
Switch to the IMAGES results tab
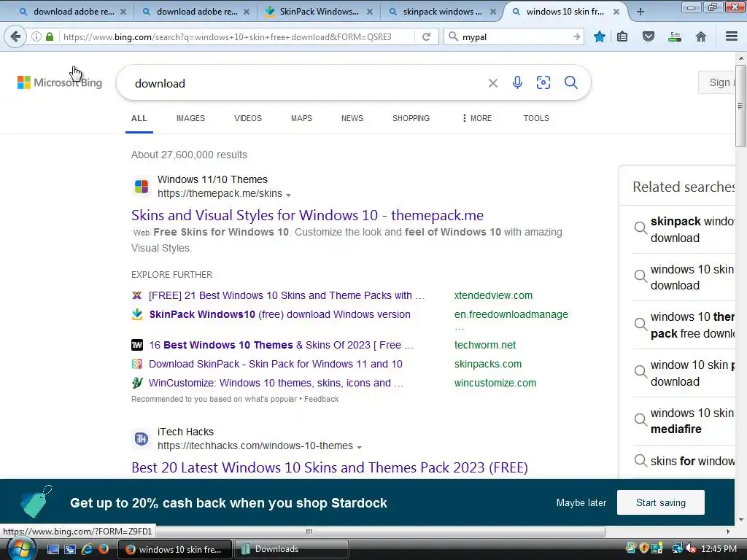[x=190, y=118]
